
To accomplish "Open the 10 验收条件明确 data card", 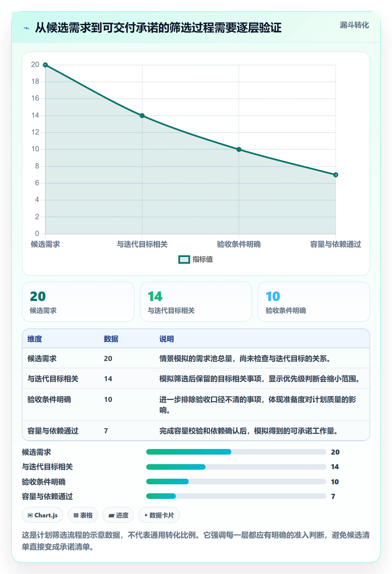I will coord(314,302).
